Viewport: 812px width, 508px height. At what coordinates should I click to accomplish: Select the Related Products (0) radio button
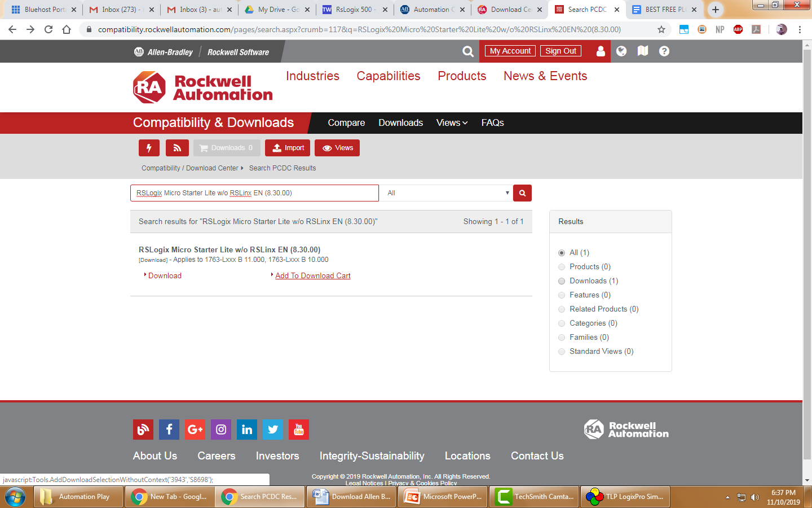562,309
